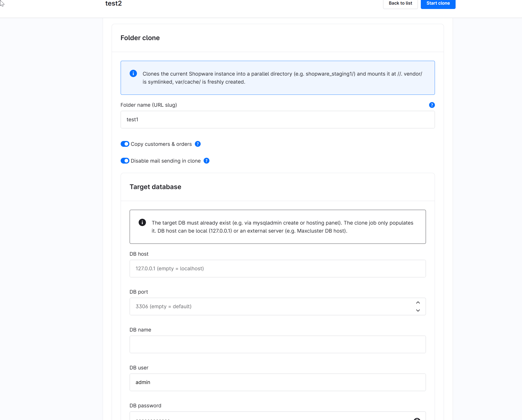The width and height of the screenshot is (522, 420).
Task: Toggle the Copy customers & orders switch
Action: point(125,144)
